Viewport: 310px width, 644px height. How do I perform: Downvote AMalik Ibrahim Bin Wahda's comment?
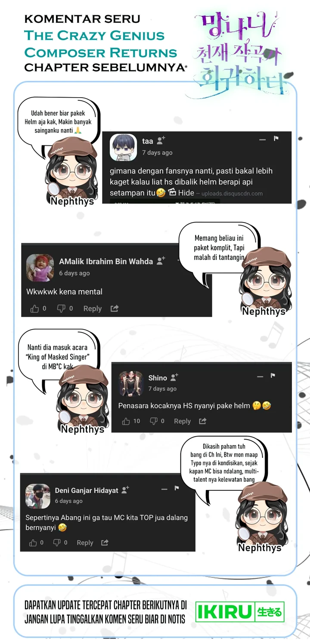point(61,308)
